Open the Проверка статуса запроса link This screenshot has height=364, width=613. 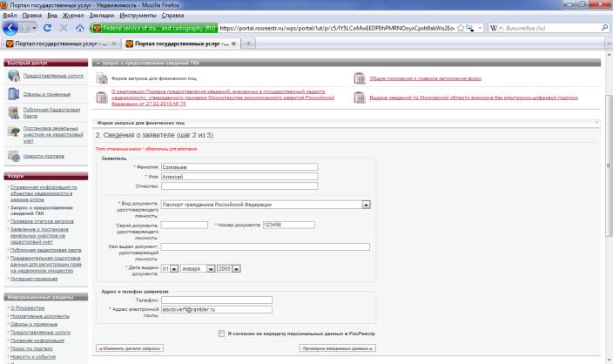(x=42, y=221)
